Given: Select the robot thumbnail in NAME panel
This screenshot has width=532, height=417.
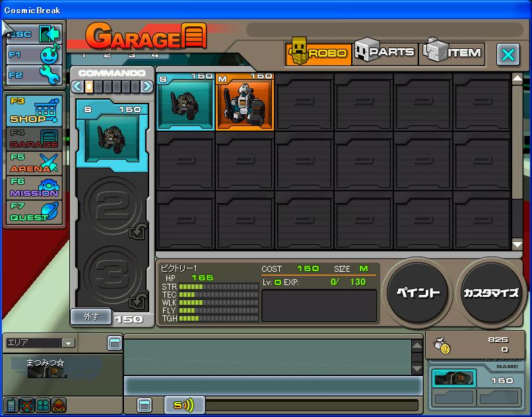Looking at the screenshot, I should click(454, 378).
